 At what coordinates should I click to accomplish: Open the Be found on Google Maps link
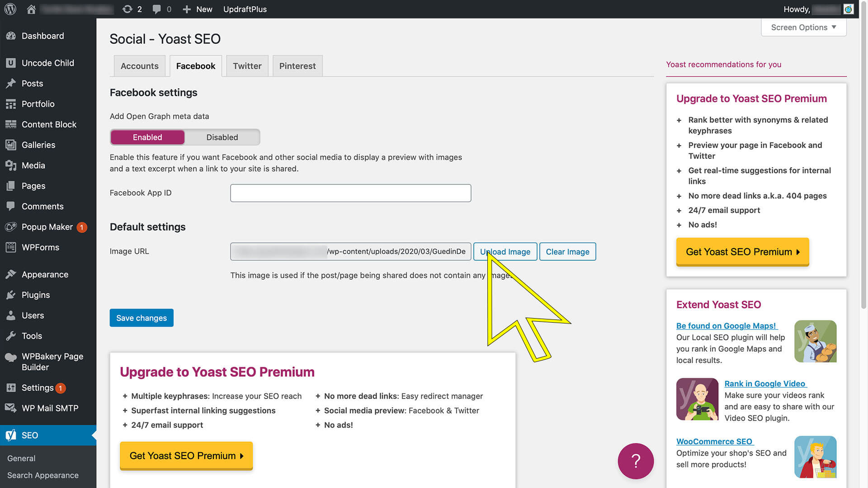pyautogui.click(x=726, y=326)
